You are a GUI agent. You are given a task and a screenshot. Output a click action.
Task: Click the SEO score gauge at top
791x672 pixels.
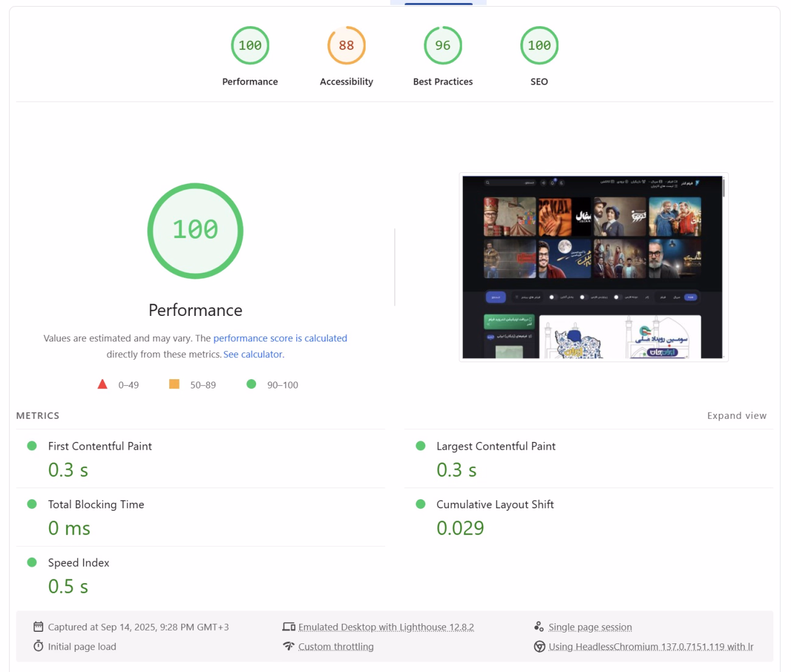point(539,46)
